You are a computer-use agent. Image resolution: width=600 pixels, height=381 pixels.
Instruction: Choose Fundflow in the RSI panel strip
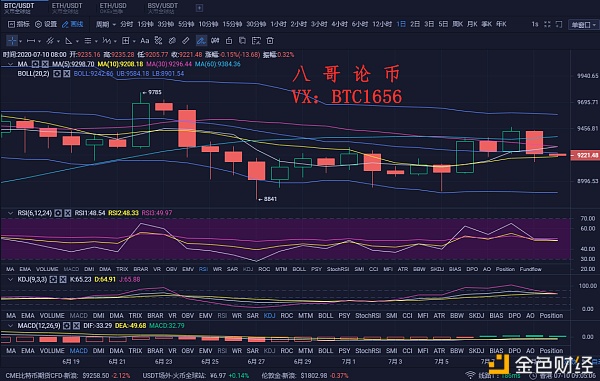pyautogui.click(x=530, y=269)
